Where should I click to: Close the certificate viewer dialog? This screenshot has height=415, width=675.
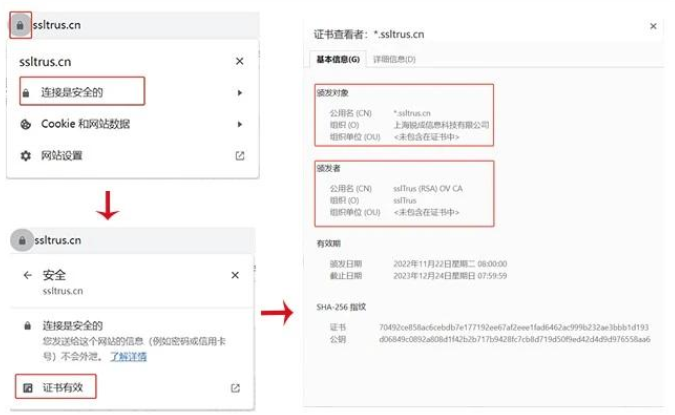pos(653,26)
